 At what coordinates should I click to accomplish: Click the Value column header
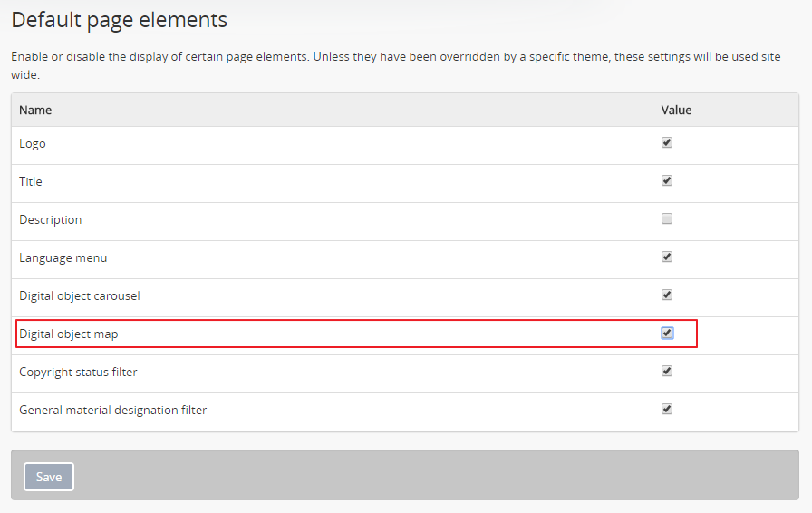point(676,111)
